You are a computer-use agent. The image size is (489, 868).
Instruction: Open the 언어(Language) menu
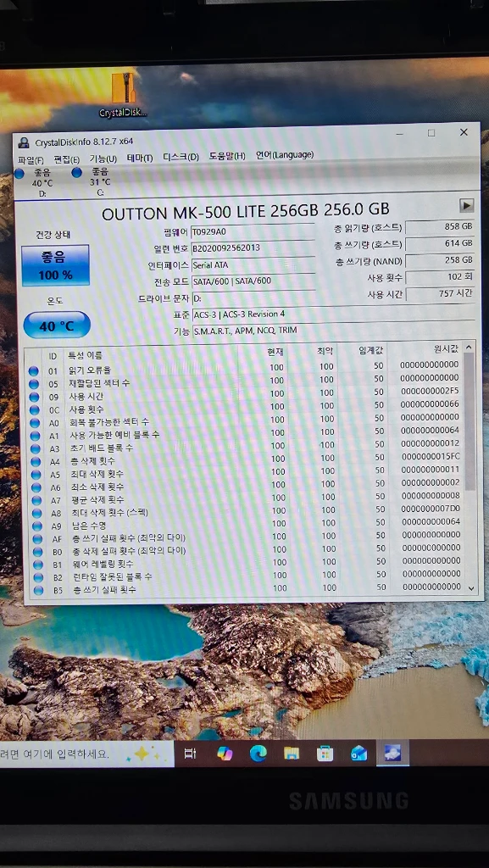coord(284,155)
